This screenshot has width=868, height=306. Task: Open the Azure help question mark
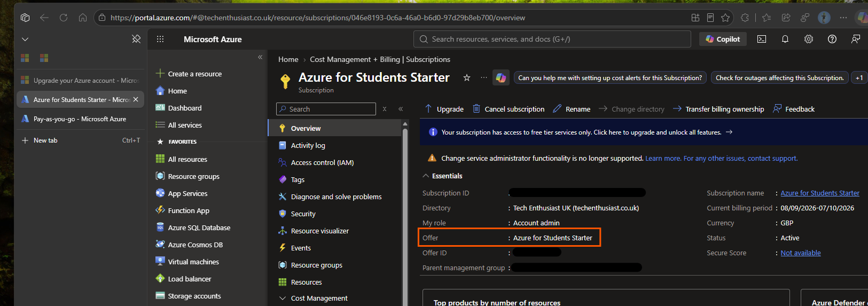pyautogui.click(x=832, y=39)
